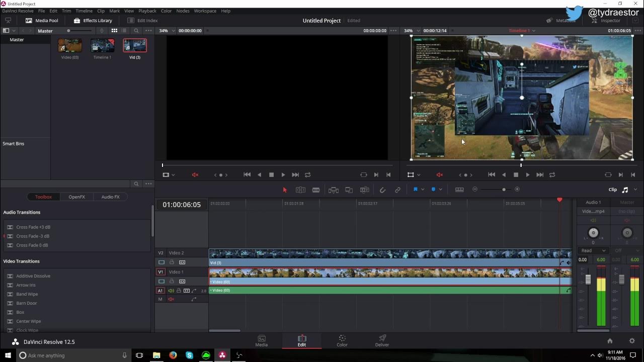Click the media pool search icon
This screenshot has height=362, width=644.
click(x=136, y=31)
